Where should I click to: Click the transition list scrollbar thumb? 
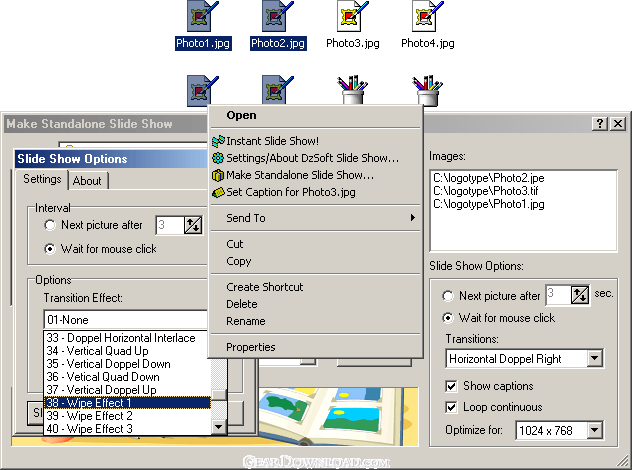pos(219,395)
